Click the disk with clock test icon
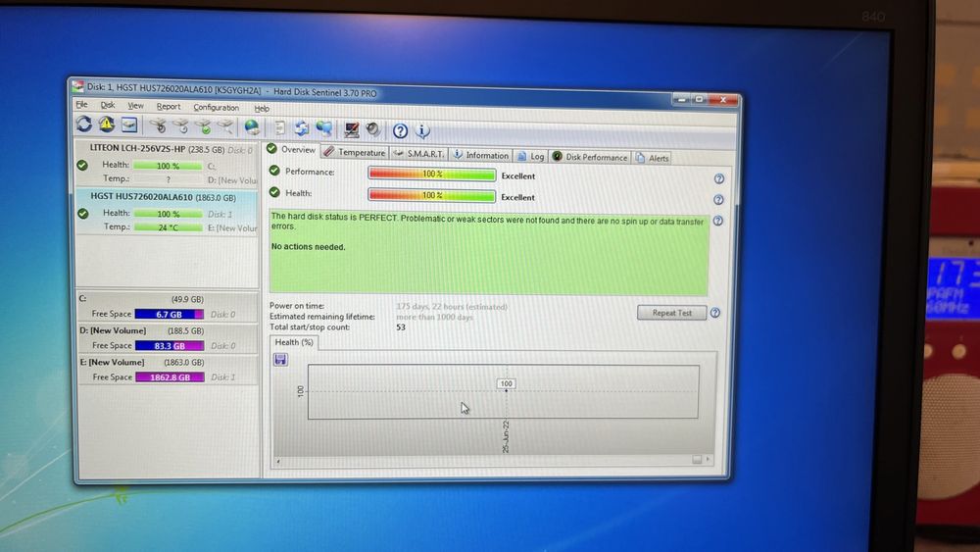The image size is (980, 552). pyautogui.click(x=180, y=126)
